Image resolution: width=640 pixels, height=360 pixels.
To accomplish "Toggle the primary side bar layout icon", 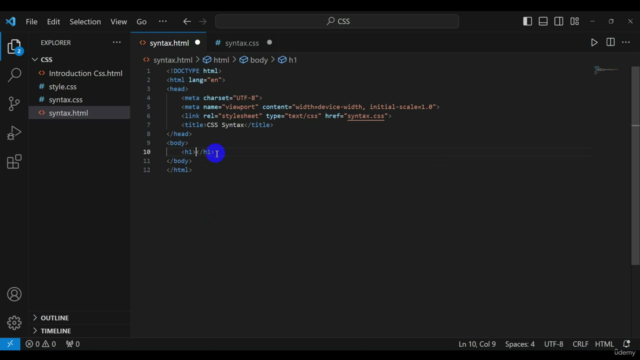I will pyautogui.click(x=527, y=21).
